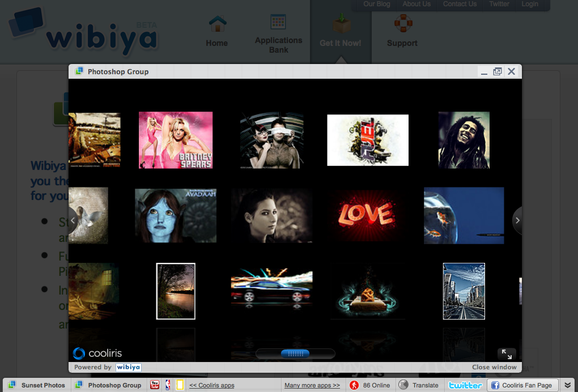The width and height of the screenshot is (578, 392).
Task: Click the Cooliris logo
Action: pyautogui.click(x=97, y=353)
